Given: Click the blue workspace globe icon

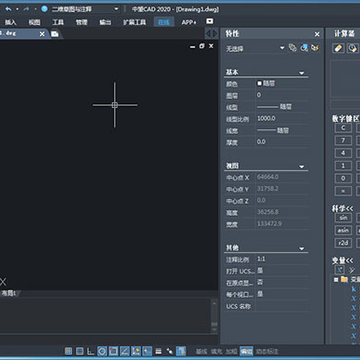Looking at the screenshot, I should coord(44,9).
